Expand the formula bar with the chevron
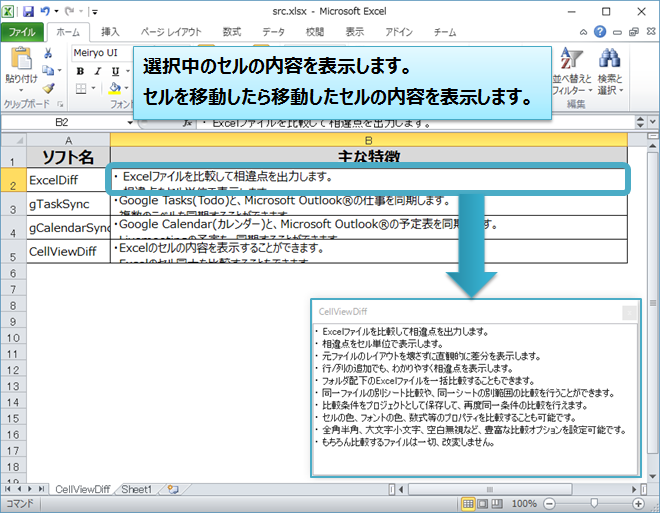 (x=653, y=122)
